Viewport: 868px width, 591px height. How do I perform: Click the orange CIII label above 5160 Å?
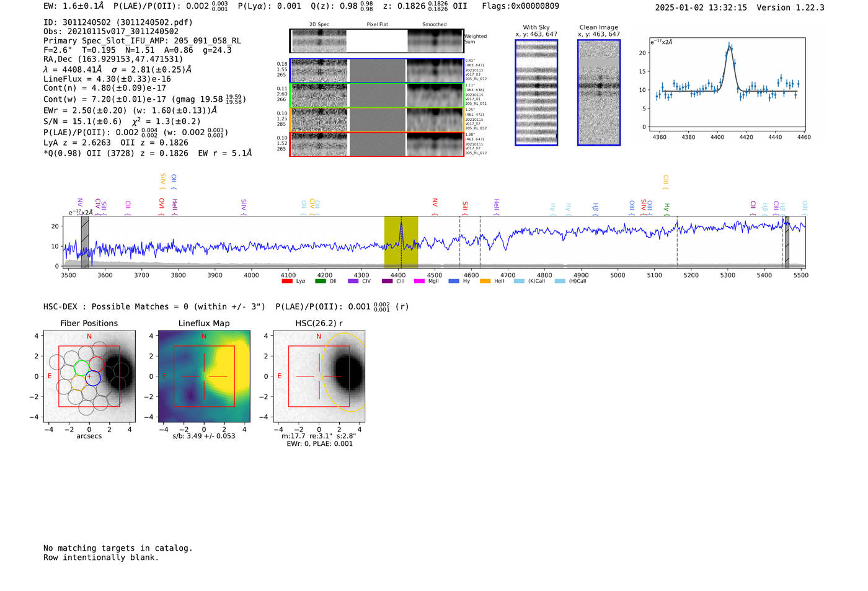click(666, 182)
